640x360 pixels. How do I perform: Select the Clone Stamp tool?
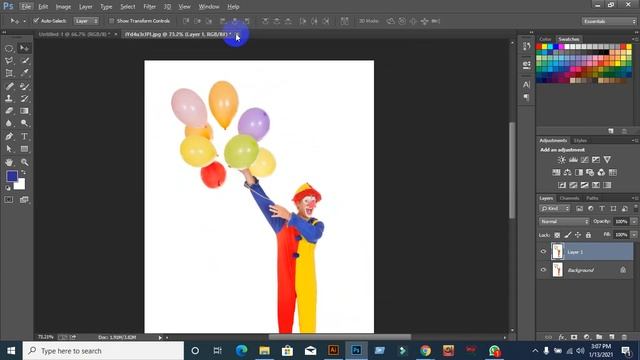9,98
